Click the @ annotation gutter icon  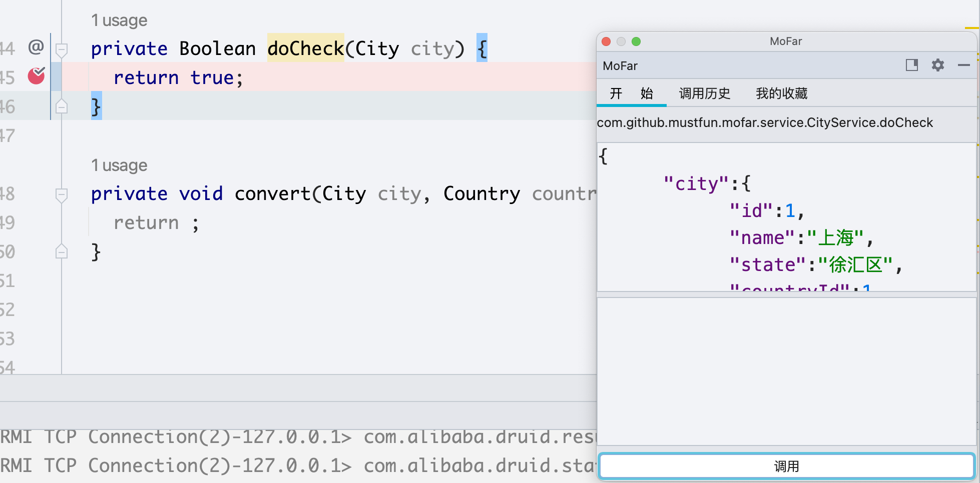[36, 47]
